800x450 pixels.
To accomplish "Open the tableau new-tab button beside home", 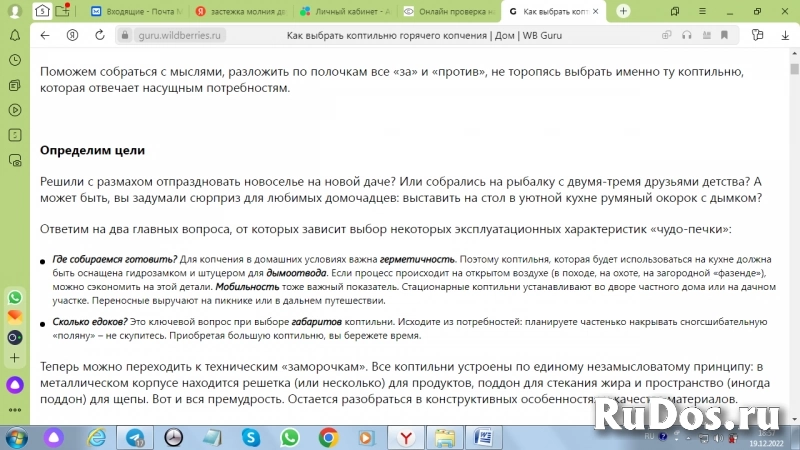I will 63,11.
